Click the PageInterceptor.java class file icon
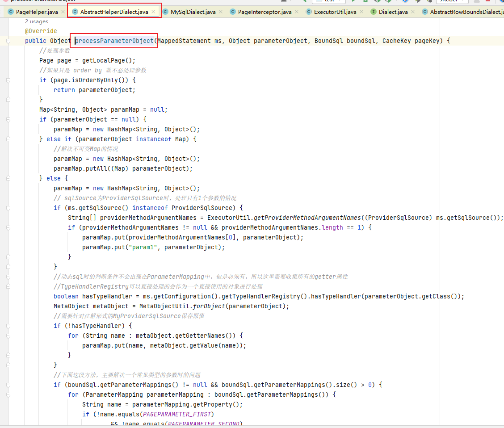The width and height of the screenshot is (504, 428). [233, 12]
